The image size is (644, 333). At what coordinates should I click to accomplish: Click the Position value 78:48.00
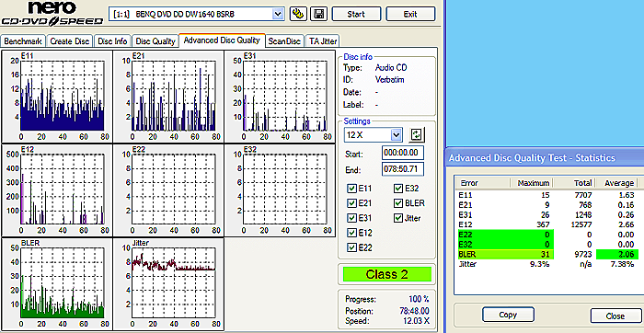point(415,311)
